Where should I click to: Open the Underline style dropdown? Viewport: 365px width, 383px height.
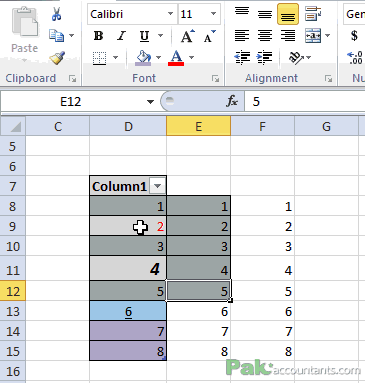(161, 36)
